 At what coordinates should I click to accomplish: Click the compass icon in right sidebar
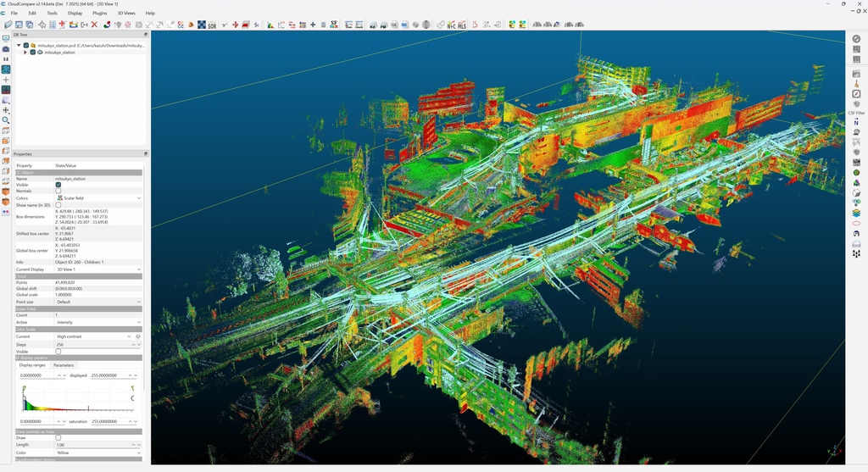pyautogui.click(x=856, y=94)
